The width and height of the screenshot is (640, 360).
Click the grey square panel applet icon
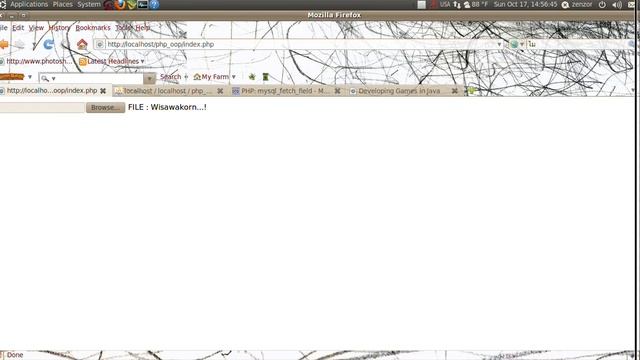[x=422, y=5]
